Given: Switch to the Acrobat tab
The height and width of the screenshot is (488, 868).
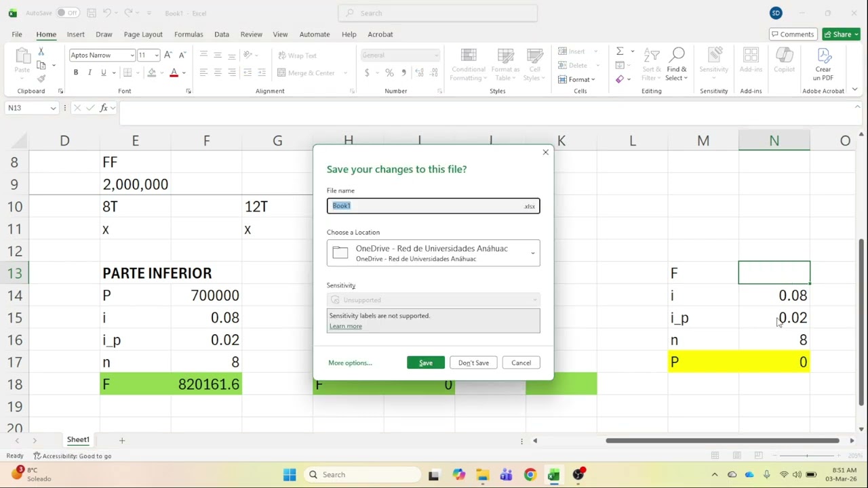Looking at the screenshot, I should click(x=380, y=34).
